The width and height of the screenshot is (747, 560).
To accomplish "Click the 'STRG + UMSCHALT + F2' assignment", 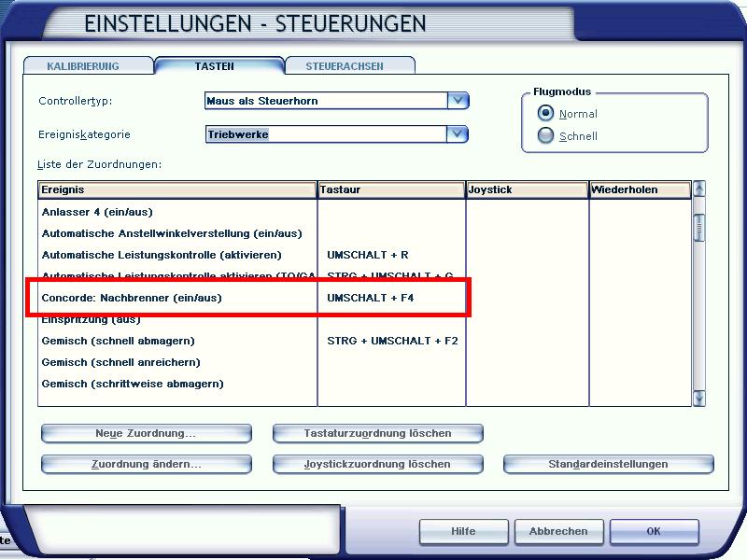I will click(x=392, y=341).
